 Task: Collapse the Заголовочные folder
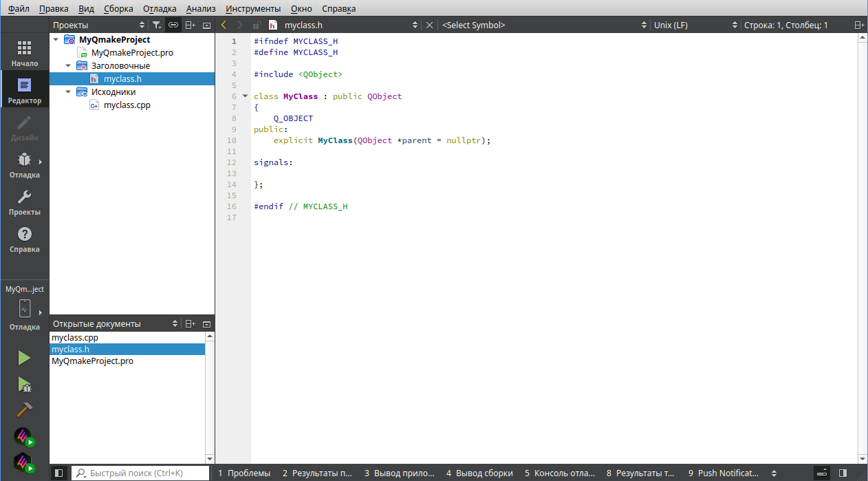pos(68,65)
